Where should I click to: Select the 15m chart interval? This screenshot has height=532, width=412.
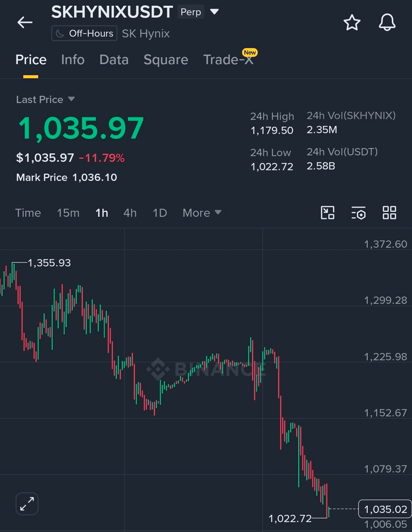pyautogui.click(x=68, y=213)
